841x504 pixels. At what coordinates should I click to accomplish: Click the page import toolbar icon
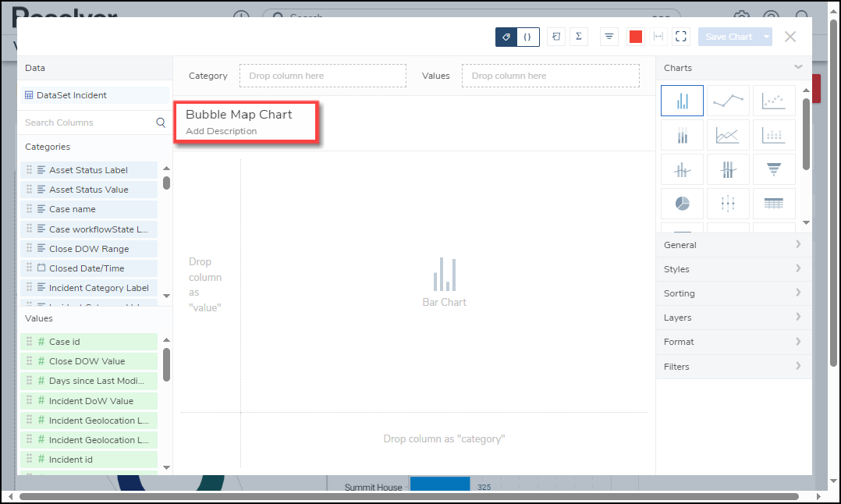coord(556,37)
